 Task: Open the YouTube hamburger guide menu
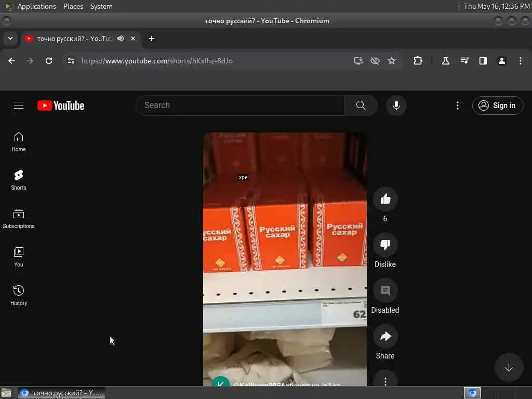pyautogui.click(x=19, y=105)
